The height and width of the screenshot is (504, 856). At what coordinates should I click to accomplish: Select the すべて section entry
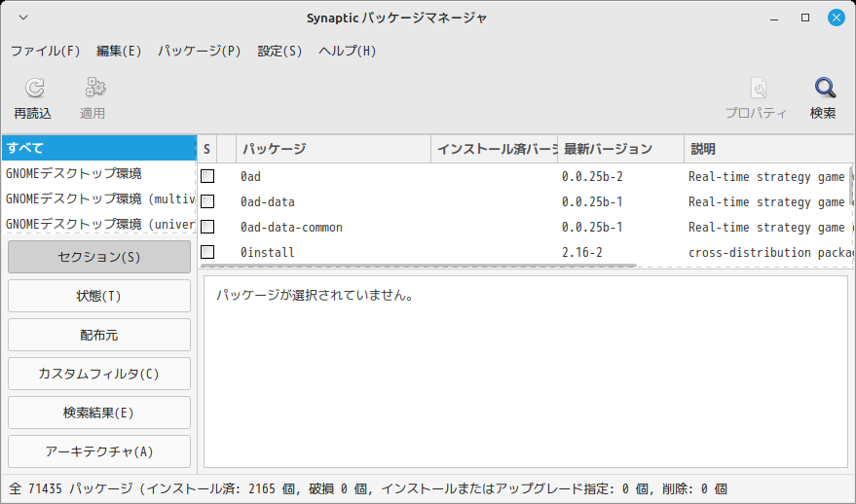98,148
